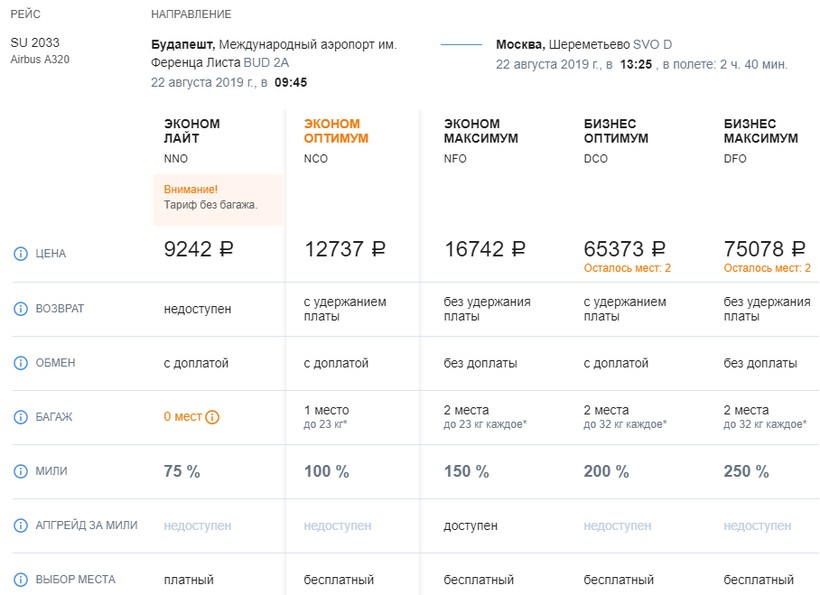Choose the 65373 ₽ business price

[625, 250]
